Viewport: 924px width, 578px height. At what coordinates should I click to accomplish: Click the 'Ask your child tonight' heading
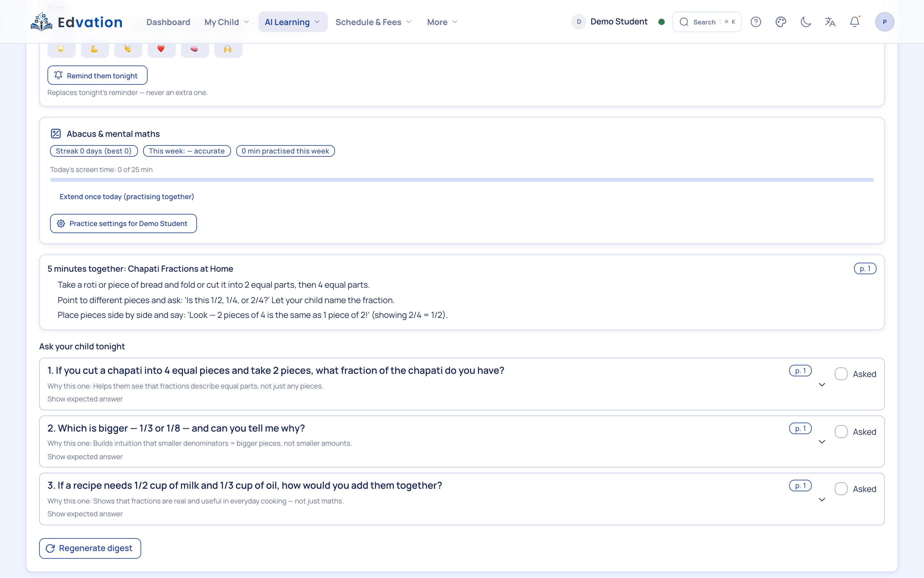[x=82, y=346]
